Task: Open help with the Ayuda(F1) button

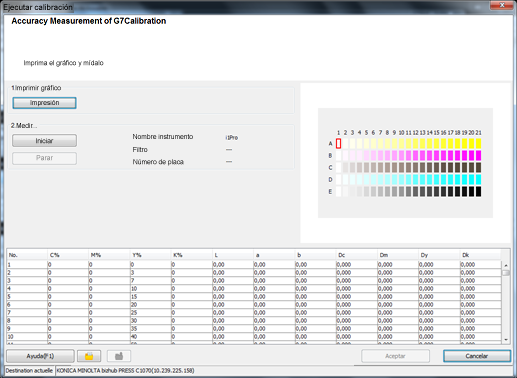Action: click(40, 356)
